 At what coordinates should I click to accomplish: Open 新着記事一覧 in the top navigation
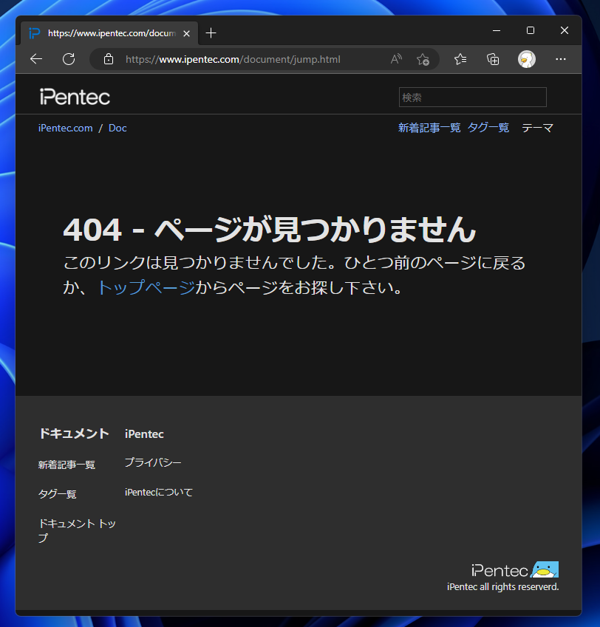coord(429,128)
